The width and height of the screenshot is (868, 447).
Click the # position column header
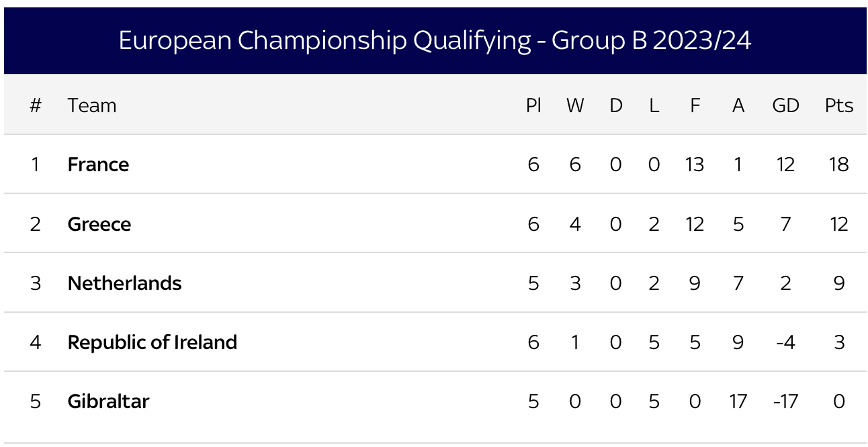point(36,105)
